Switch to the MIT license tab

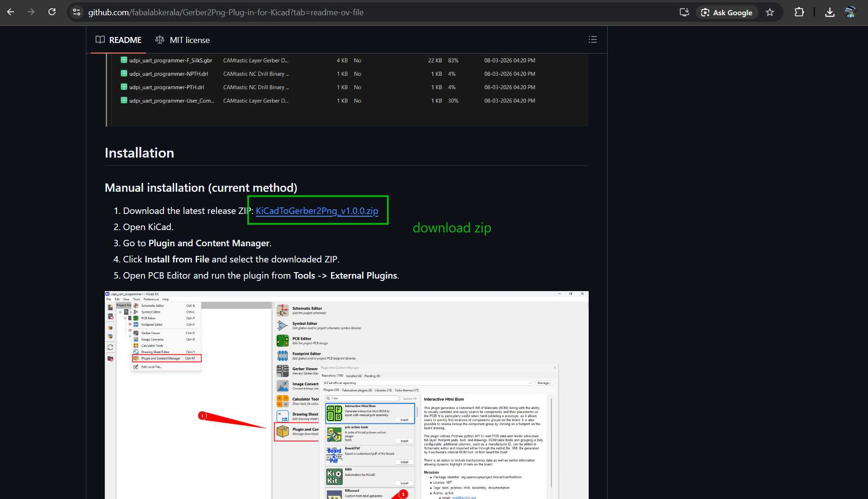coord(182,40)
